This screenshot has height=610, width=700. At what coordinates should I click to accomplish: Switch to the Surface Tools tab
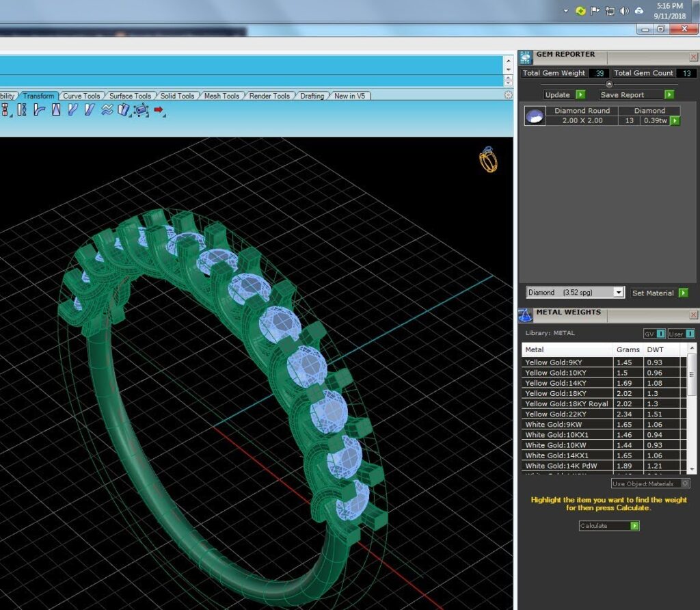click(130, 96)
